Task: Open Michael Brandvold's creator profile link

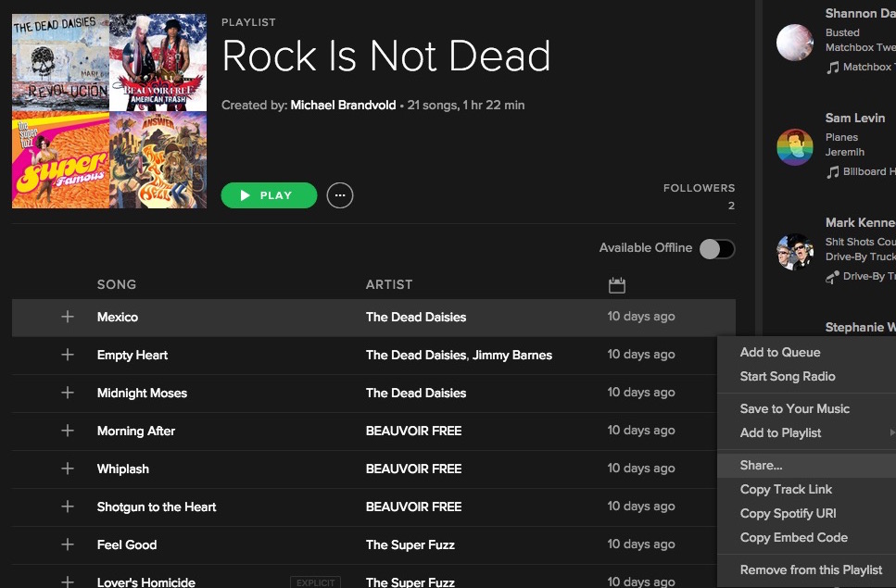Action: tap(343, 105)
